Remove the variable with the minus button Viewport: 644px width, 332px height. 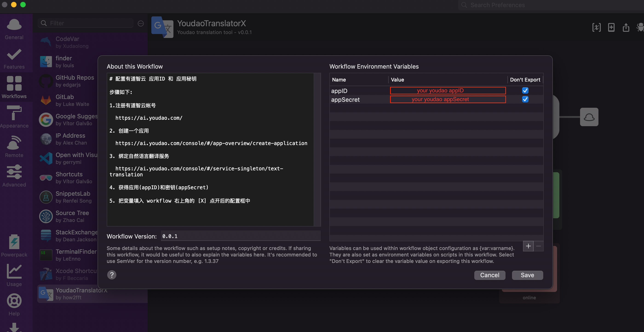(x=538, y=246)
